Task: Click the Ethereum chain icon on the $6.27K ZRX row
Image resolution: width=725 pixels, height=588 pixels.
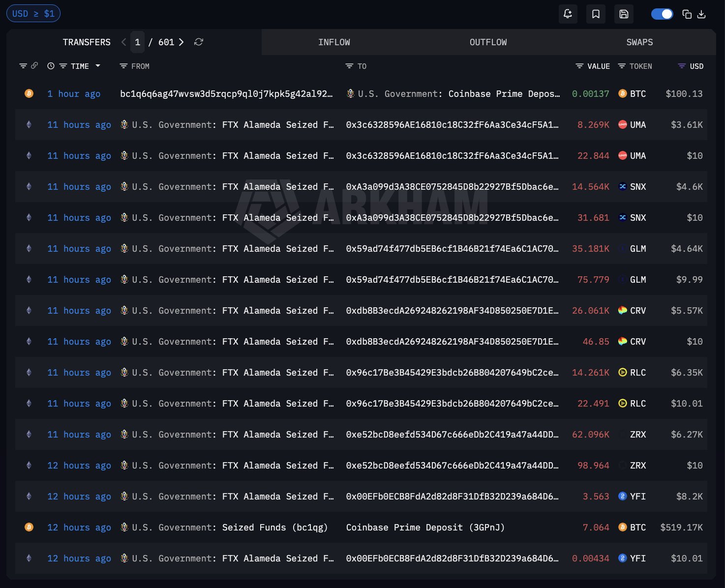Action: coord(29,435)
